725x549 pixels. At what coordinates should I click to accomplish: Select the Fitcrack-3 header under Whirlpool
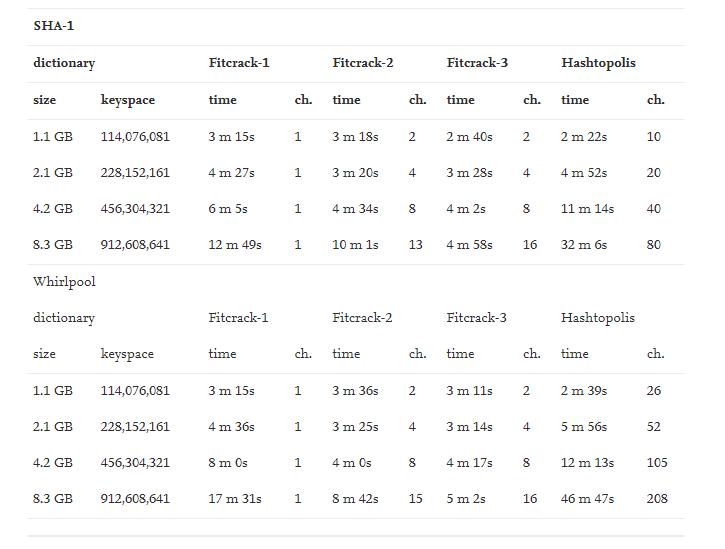pyautogui.click(x=476, y=317)
